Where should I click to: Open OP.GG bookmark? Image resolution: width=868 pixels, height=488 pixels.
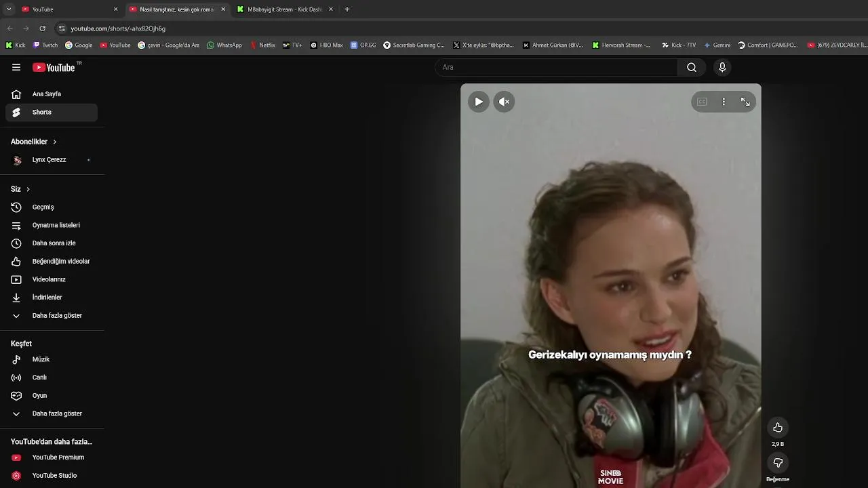363,45
